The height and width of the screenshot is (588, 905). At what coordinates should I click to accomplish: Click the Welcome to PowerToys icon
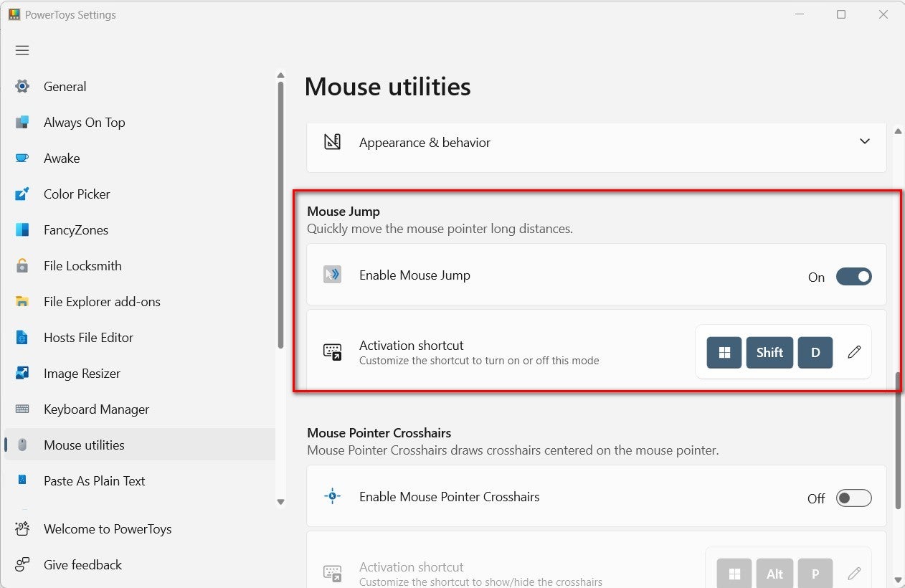(22, 528)
